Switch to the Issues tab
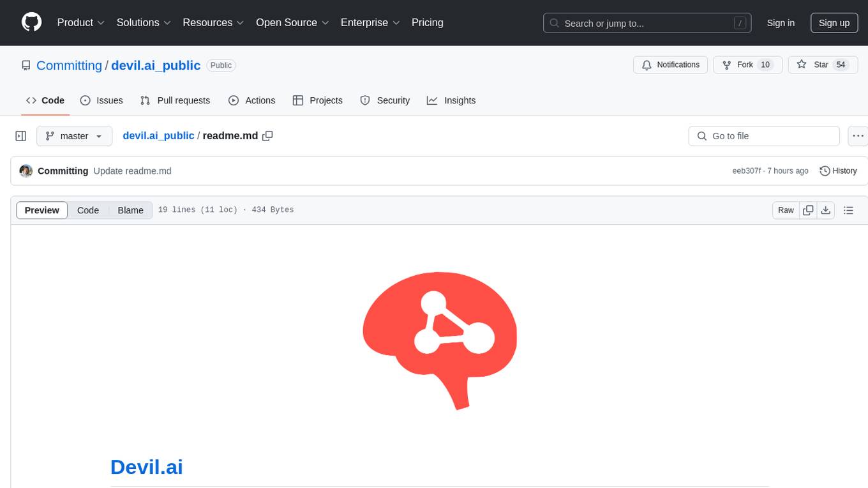The image size is (868, 488). (101, 100)
